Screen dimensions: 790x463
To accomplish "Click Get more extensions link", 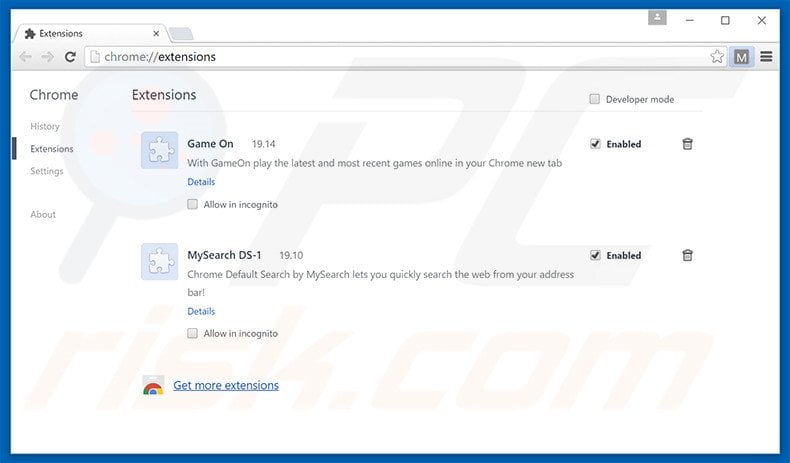I will click(x=226, y=385).
